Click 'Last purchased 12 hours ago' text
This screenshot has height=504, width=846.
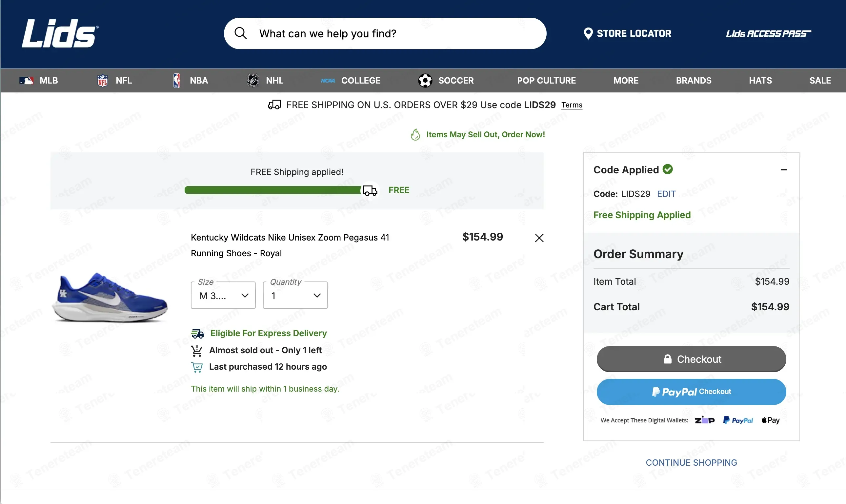pyautogui.click(x=268, y=367)
